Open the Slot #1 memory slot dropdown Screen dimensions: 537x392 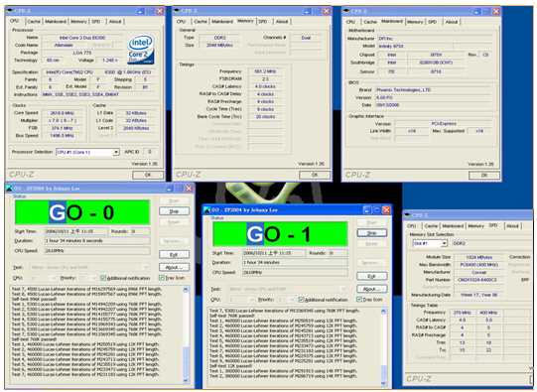tap(444, 243)
